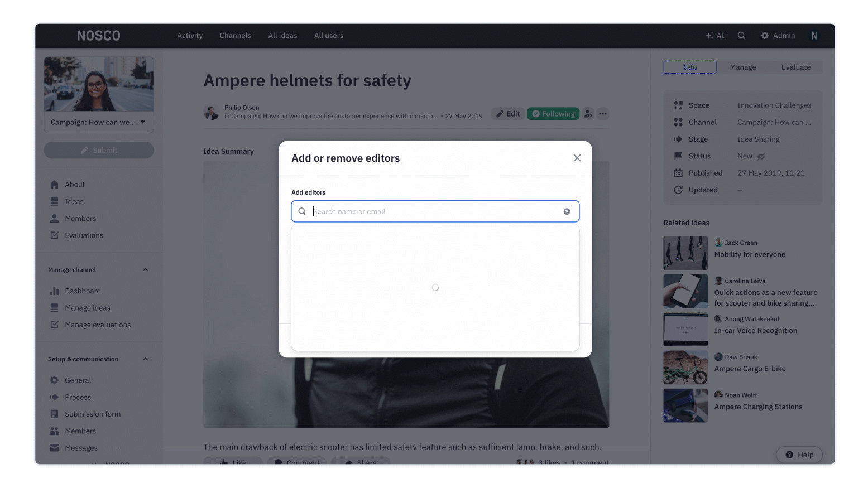This screenshot has height=488, width=868.
Task: Click the Search name or email field
Action: tap(435, 211)
